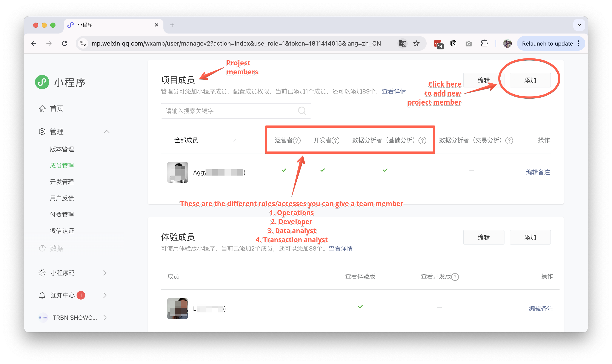Image resolution: width=612 pixels, height=364 pixels.
Task: Open 版本管理 in the sidebar
Action: 62,149
